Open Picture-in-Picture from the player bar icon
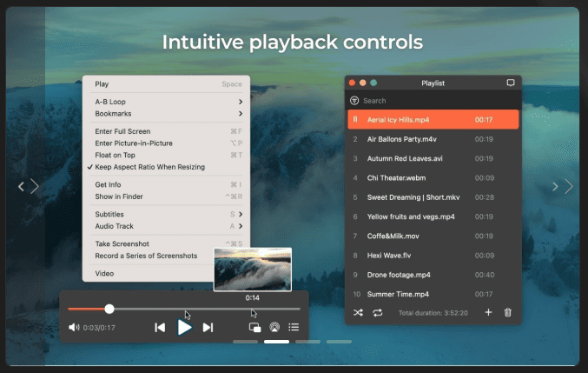 click(x=254, y=328)
